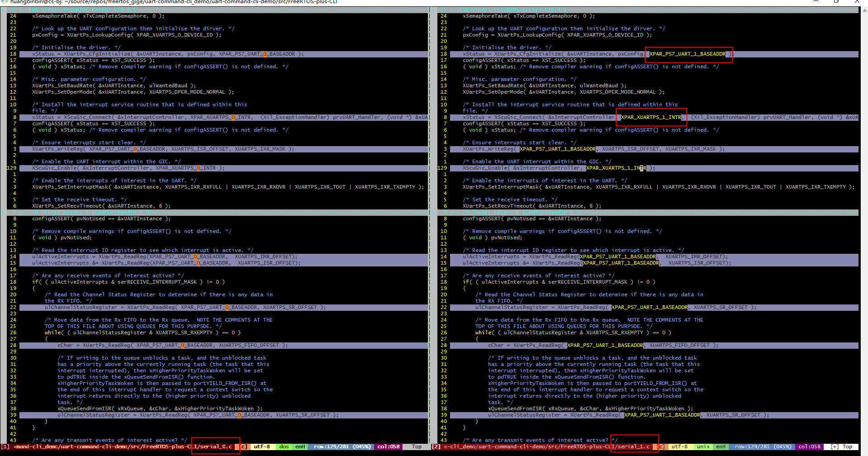The height and width of the screenshot is (456, 868).
Task: Expand the 104-line fold in left pane
Action: click(x=72, y=9)
